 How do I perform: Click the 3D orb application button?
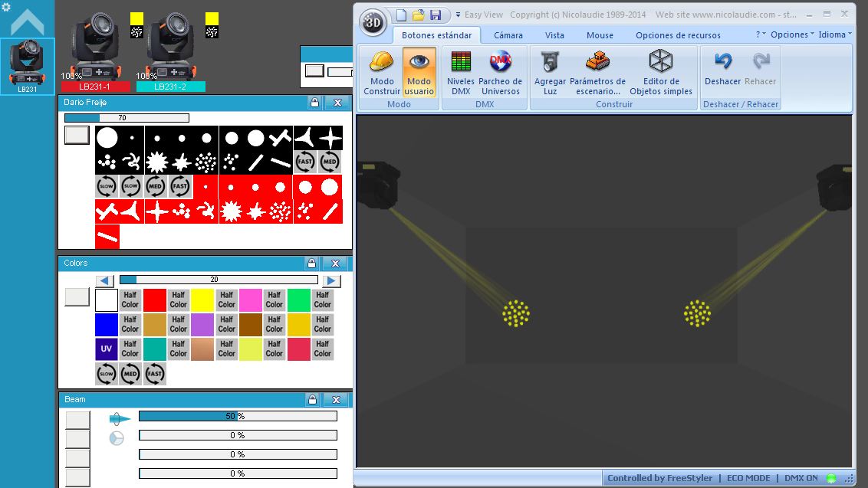pyautogui.click(x=373, y=23)
